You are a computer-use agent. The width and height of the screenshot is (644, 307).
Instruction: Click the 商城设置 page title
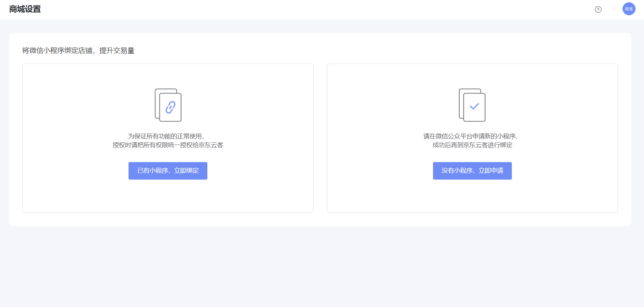pyautogui.click(x=25, y=9)
